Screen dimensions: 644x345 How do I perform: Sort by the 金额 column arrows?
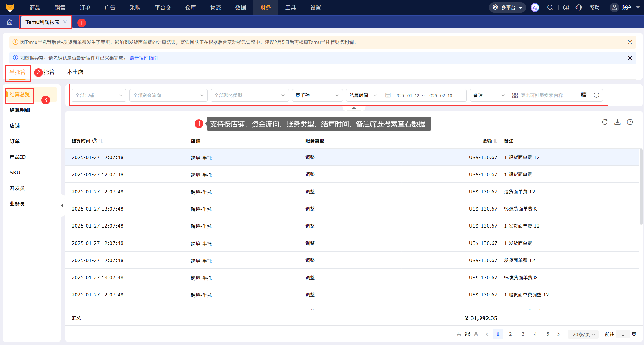[x=495, y=141]
